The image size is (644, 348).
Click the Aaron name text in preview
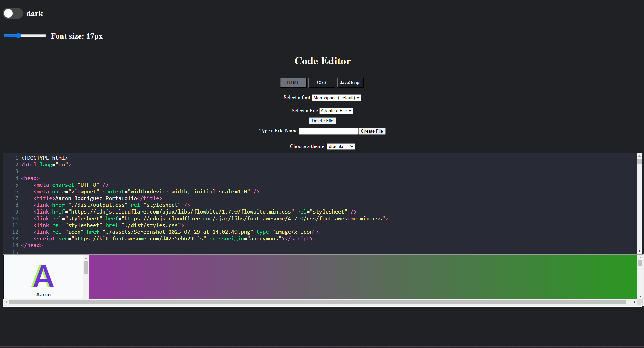43,295
